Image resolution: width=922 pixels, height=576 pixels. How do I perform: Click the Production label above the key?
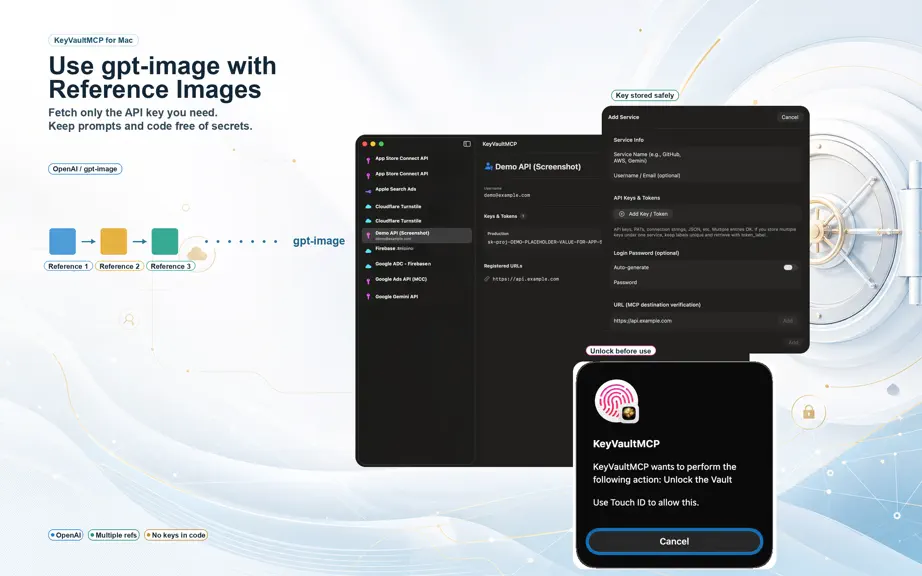(x=498, y=233)
